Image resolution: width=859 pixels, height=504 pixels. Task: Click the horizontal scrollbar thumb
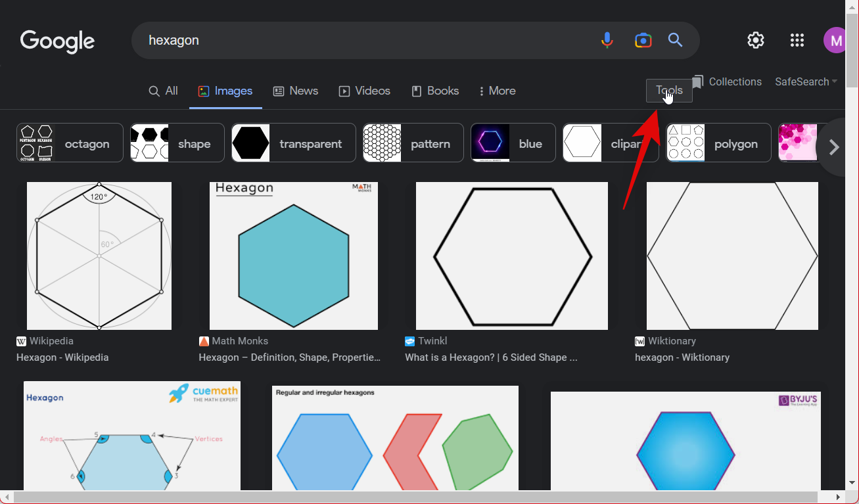coord(415,497)
